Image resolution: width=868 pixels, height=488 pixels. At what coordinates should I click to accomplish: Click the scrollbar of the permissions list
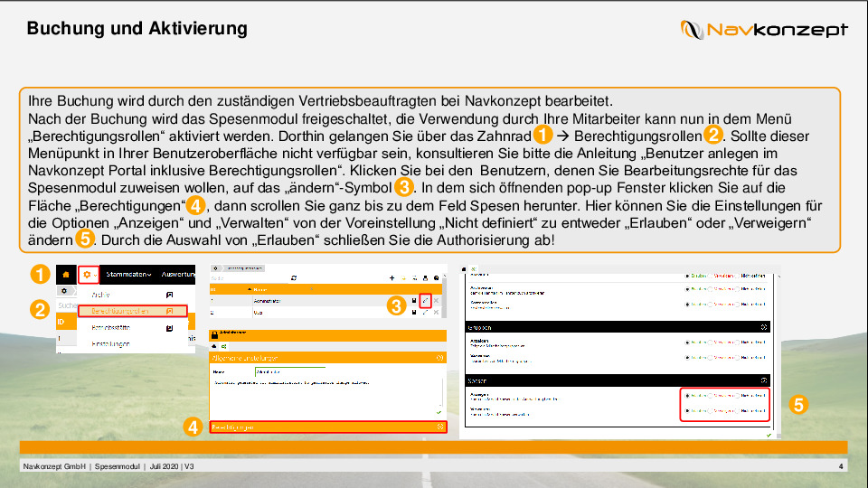[778, 354]
